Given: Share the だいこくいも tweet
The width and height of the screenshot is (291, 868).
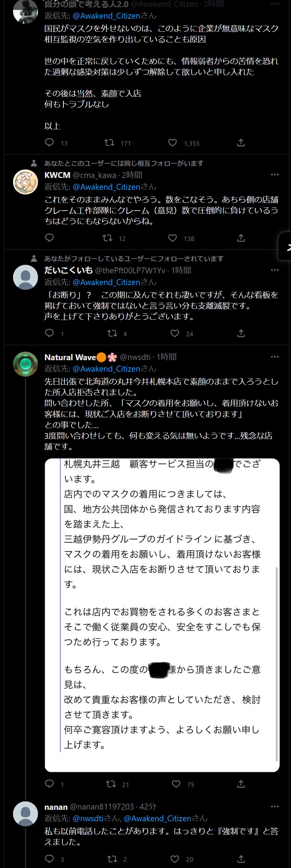Looking at the screenshot, I should (241, 334).
